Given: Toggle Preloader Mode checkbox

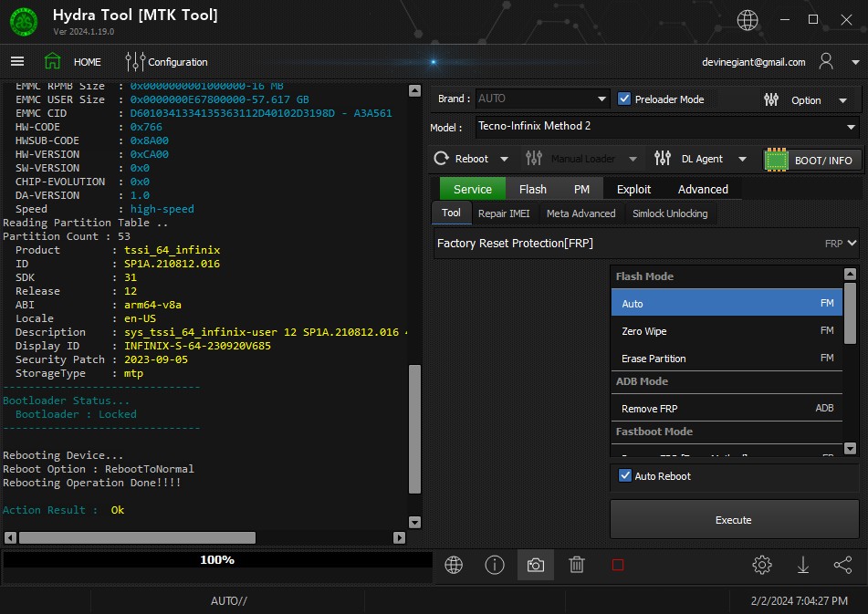Looking at the screenshot, I should pyautogui.click(x=624, y=99).
